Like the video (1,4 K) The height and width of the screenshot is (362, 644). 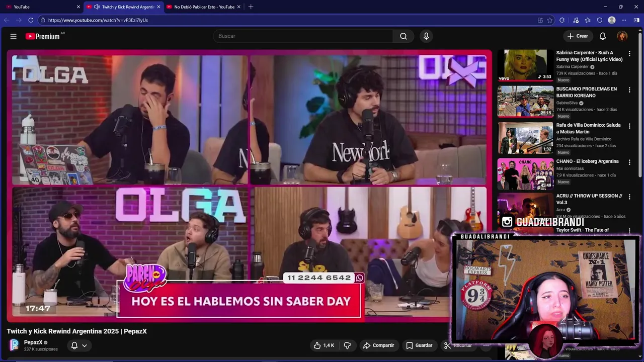tap(324, 345)
